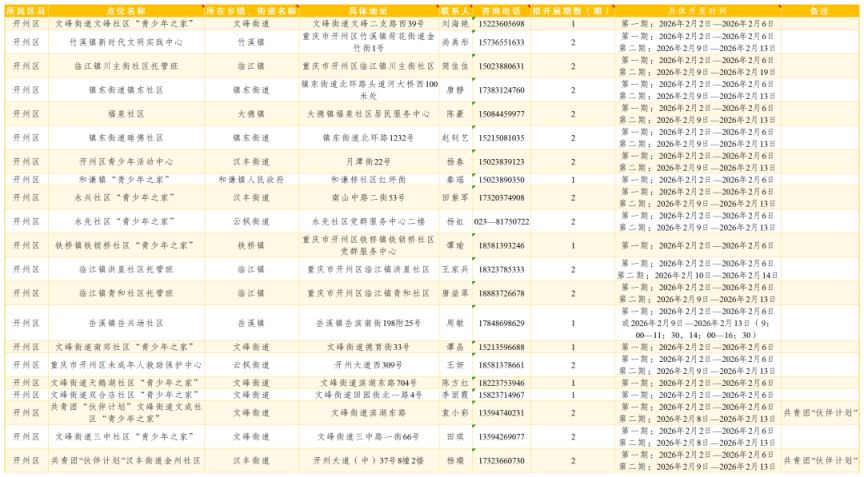Select phone number 15223605698
Screen dimensions: 864x477
pyautogui.click(x=501, y=24)
